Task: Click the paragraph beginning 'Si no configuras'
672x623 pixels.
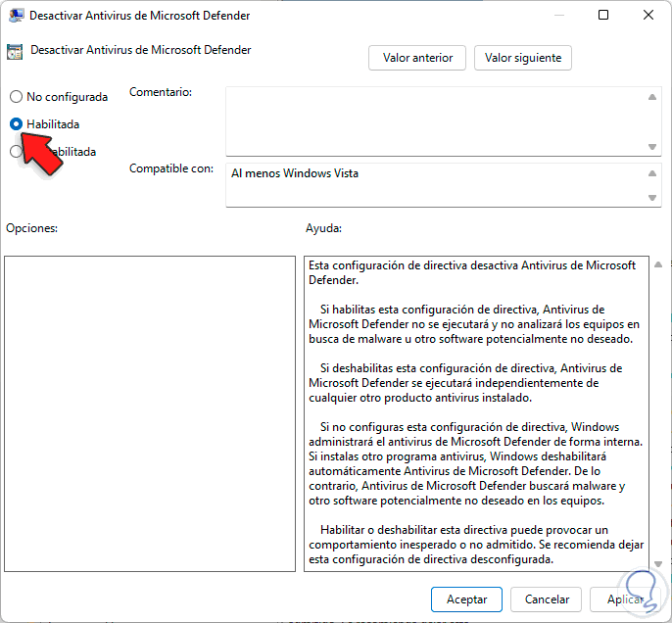Action: click(476, 463)
